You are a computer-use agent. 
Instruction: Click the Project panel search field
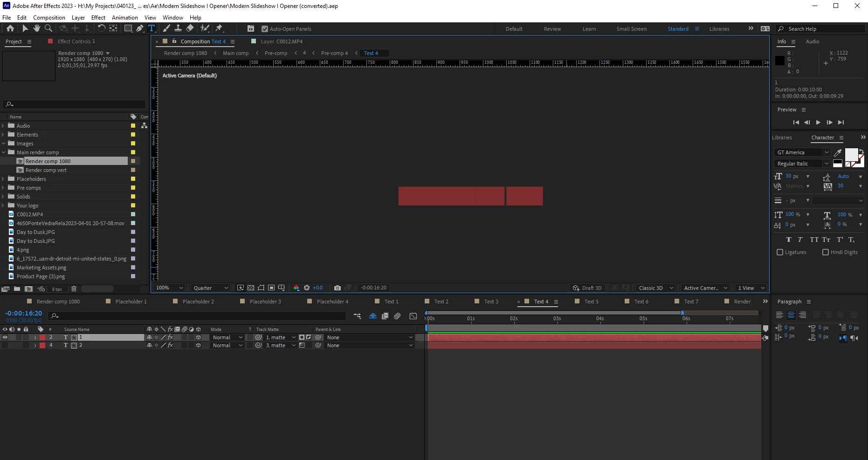(75, 104)
